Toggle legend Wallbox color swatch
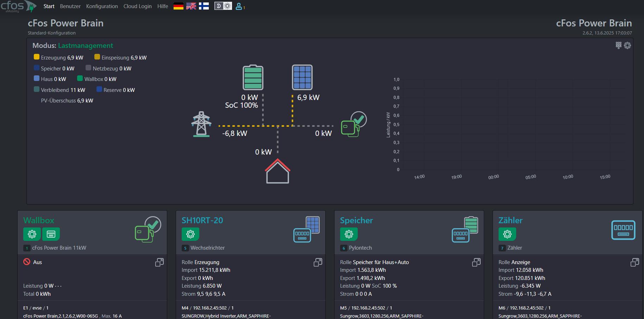This screenshot has width=644, height=319. tap(80, 78)
